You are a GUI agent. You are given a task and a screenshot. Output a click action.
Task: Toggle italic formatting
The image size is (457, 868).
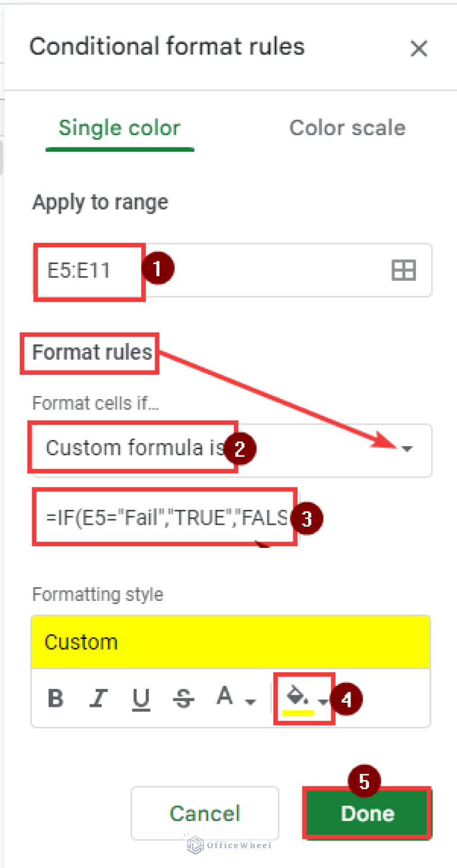click(x=98, y=696)
